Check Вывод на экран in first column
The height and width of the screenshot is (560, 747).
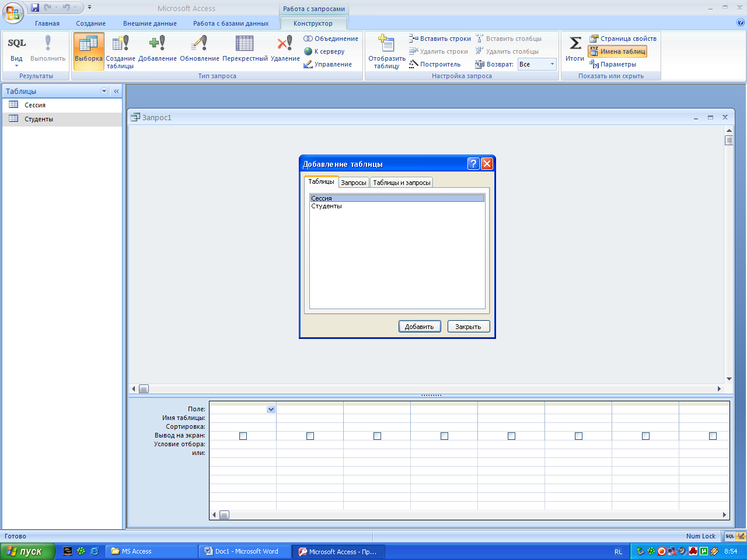click(x=243, y=436)
